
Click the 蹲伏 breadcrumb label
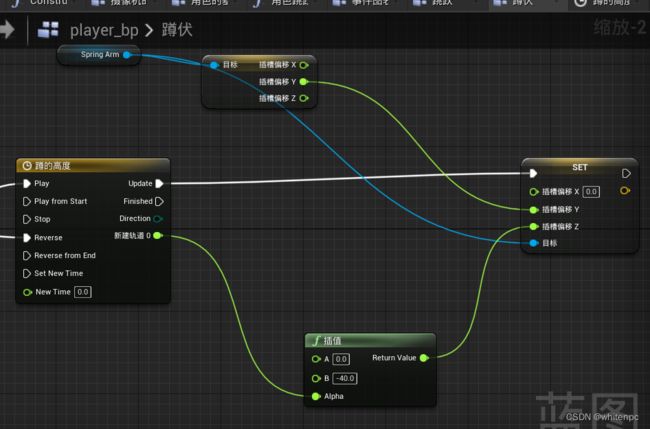pos(177,30)
